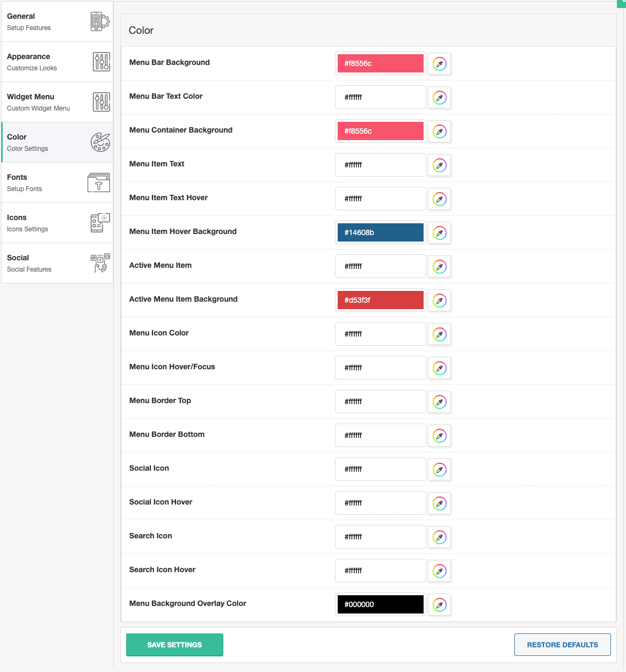Open the Widget Menu settings section
The width and height of the screenshot is (626, 672).
[57, 102]
